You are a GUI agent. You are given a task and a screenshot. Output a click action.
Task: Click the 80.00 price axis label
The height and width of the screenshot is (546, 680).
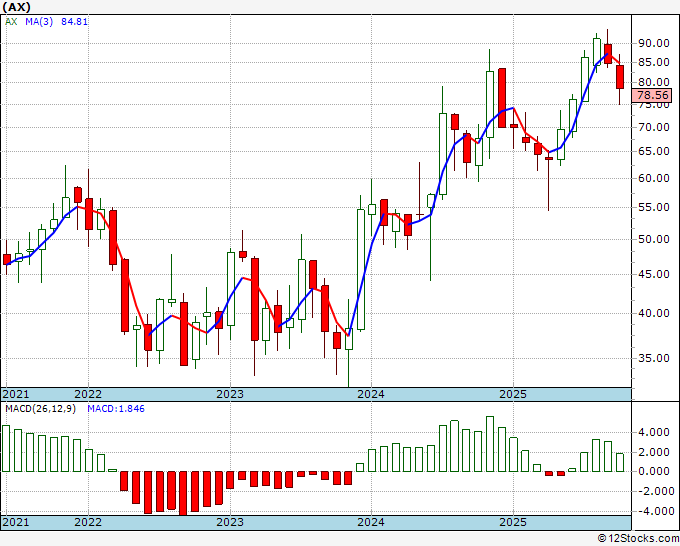pos(653,82)
